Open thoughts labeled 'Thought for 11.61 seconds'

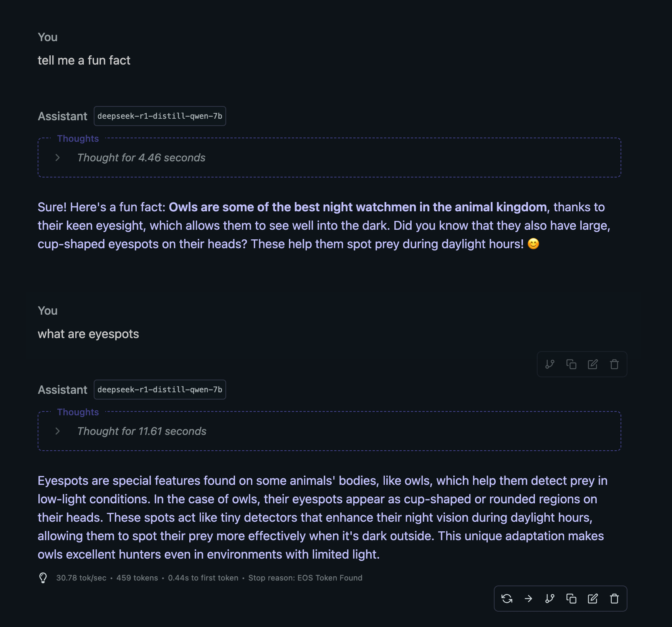pos(142,431)
